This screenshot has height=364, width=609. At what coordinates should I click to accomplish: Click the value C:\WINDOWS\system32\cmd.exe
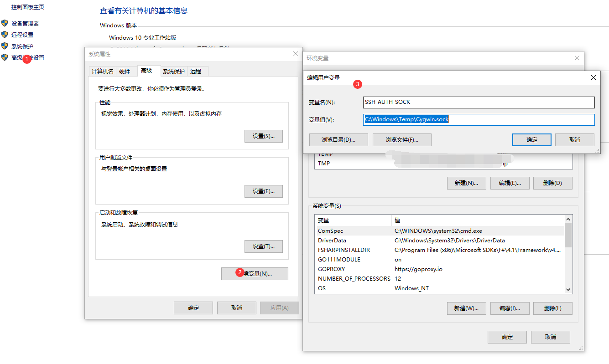click(x=438, y=231)
